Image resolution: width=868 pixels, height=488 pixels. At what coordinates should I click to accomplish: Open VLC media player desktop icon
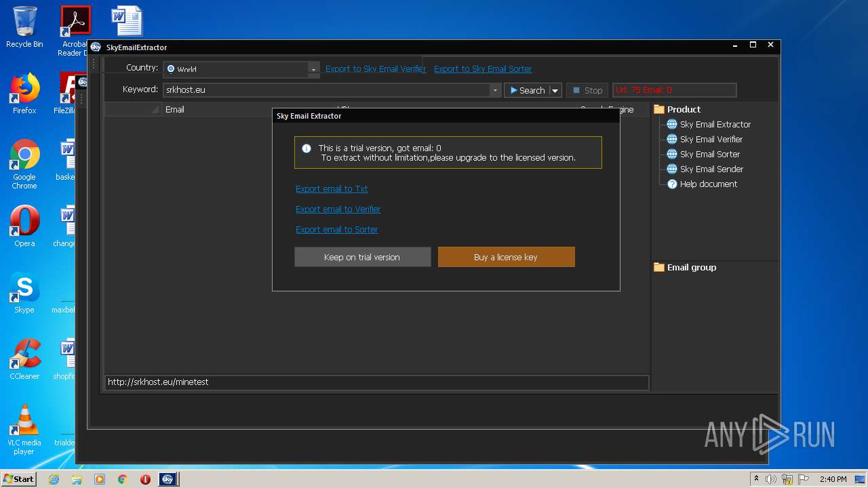coord(24,430)
